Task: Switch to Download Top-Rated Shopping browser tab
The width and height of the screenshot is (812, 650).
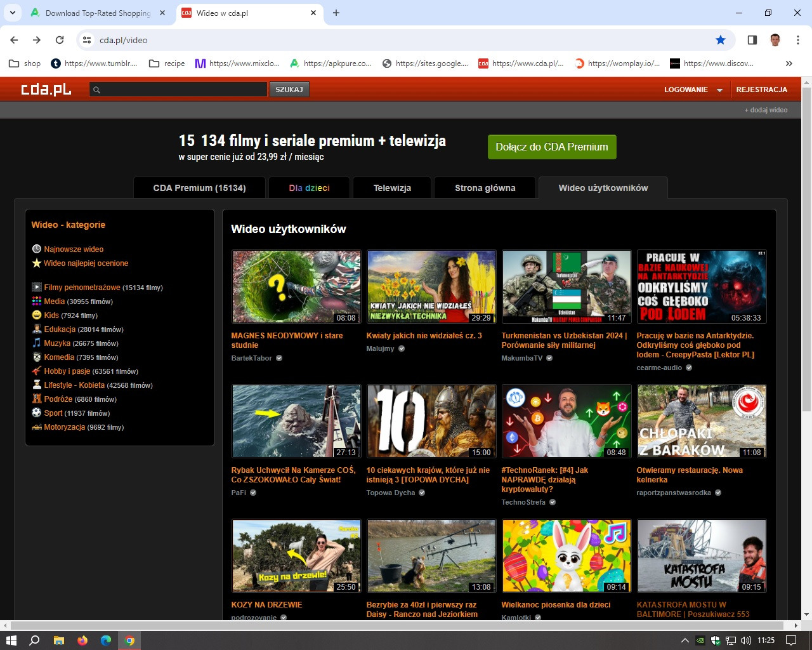Action: click(98, 13)
